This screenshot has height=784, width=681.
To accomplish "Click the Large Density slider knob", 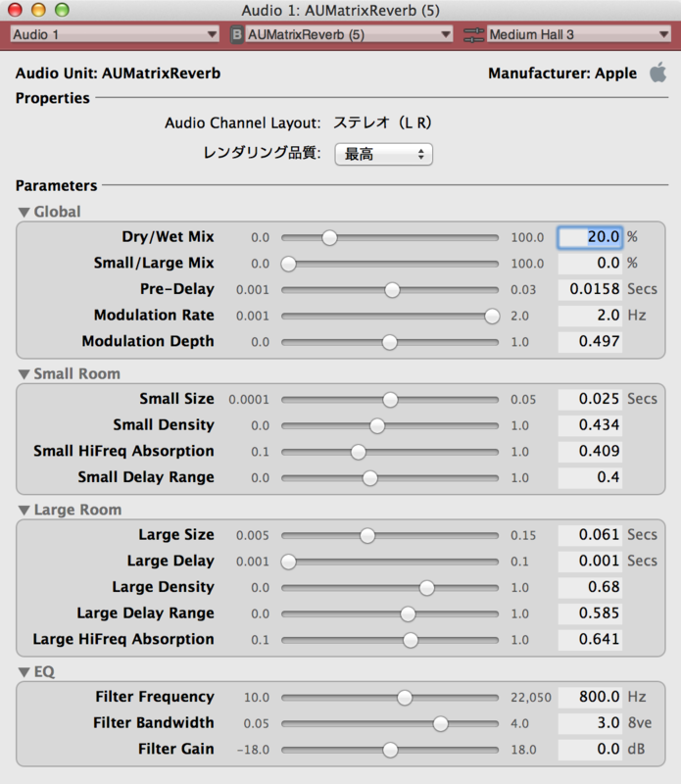I will (x=426, y=587).
